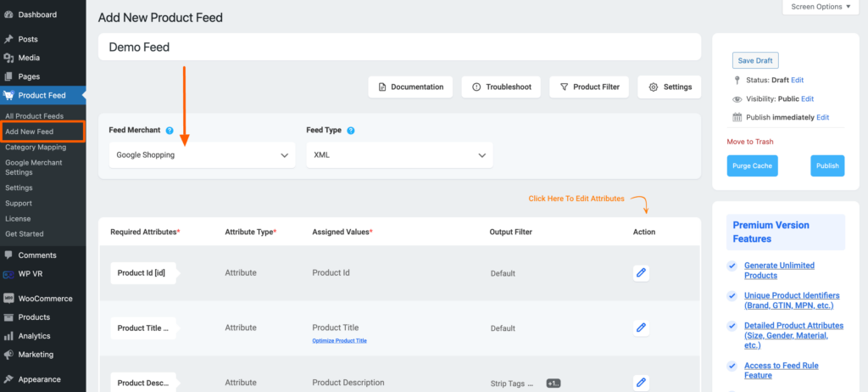Click the Status key icon
Image resolution: width=868 pixels, height=392 pixels.
pos(737,81)
